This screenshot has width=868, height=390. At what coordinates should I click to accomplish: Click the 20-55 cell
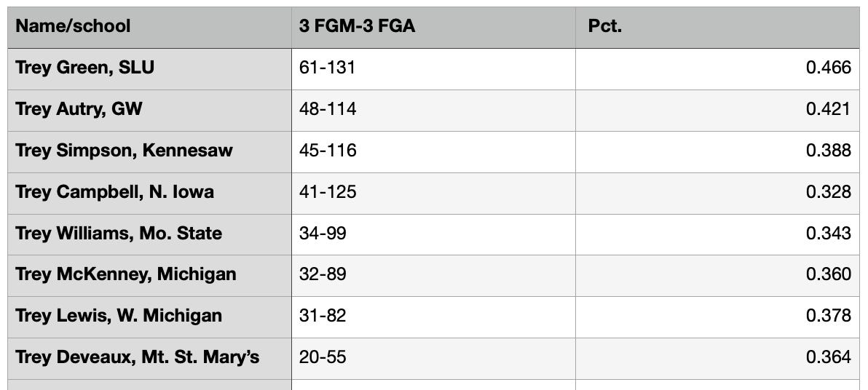[x=433, y=359]
